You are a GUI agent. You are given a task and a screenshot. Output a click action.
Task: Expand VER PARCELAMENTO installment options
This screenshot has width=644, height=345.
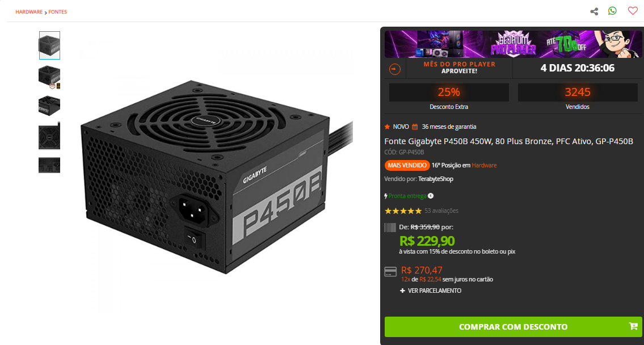pyautogui.click(x=431, y=291)
